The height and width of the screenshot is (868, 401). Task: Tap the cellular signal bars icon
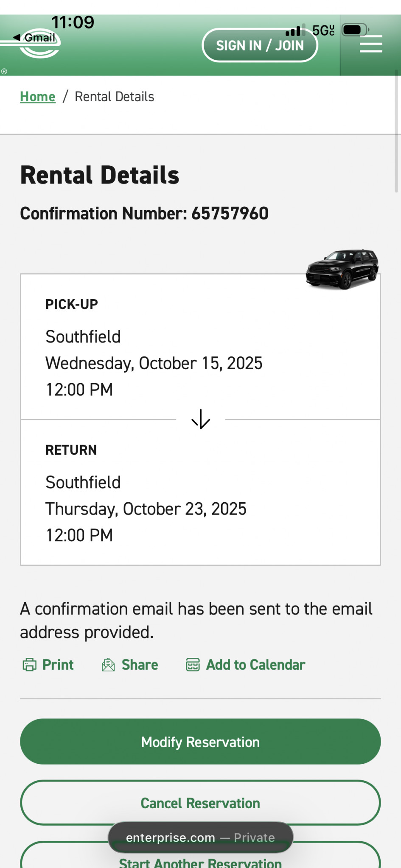(x=294, y=31)
